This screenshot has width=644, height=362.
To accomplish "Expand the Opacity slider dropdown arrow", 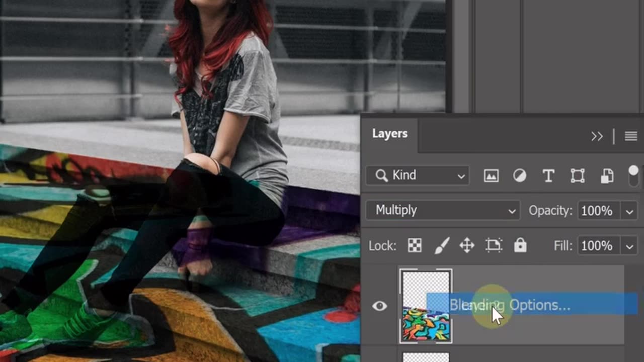I will pyautogui.click(x=629, y=211).
